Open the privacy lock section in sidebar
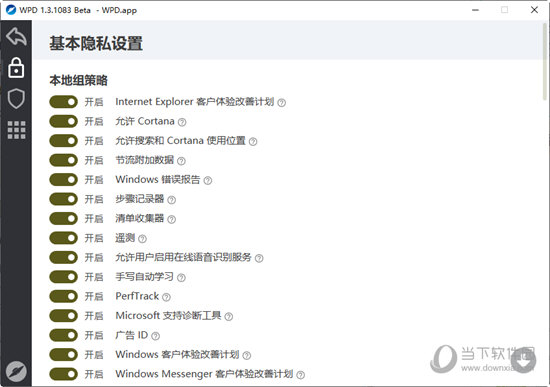This screenshot has width=550, height=387. coord(16,68)
